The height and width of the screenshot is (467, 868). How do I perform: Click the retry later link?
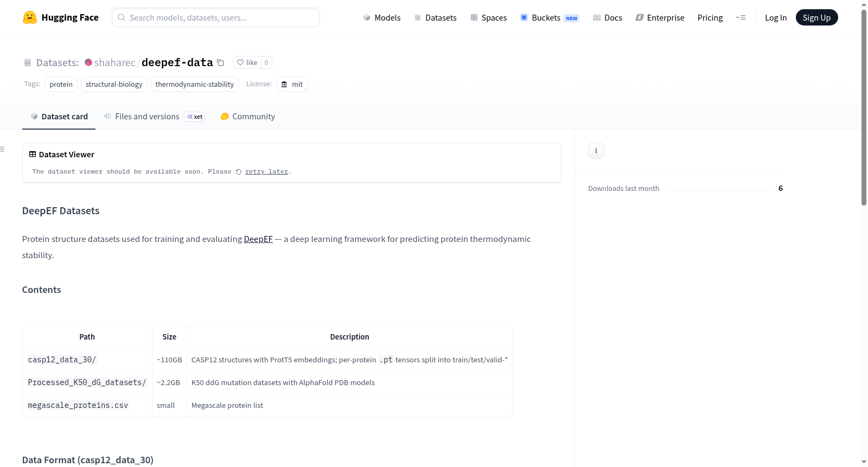click(266, 172)
